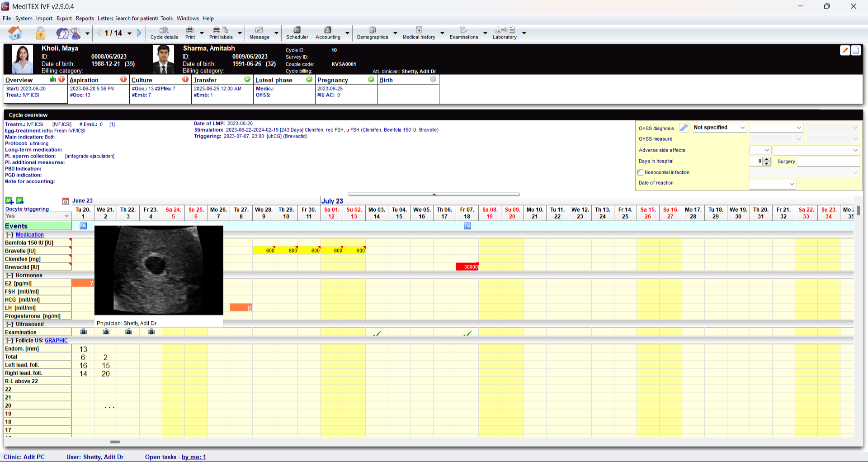The width and height of the screenshot is (868, 462).
Task: Click the padlock icon in the toolbar
Action: pos(41,33)
